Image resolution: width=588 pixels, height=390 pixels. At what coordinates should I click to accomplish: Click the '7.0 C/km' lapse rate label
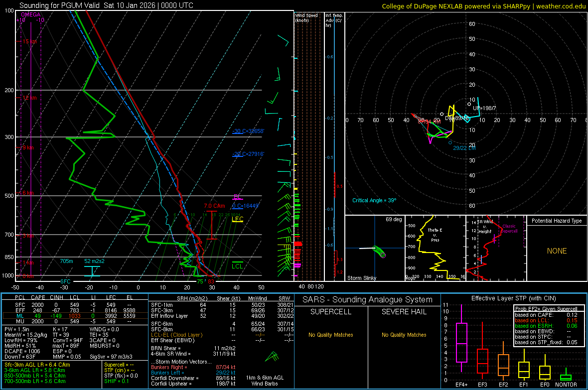pyautogui.click(x=214, y=206)
